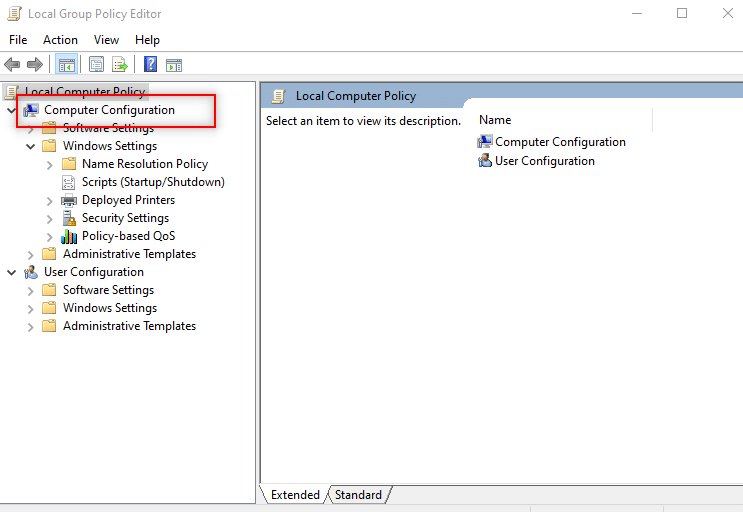Select Windows Settings label under Computer Configuration
Screen dimensions: 743x512
pyautogui.click(x=110, y=146)
